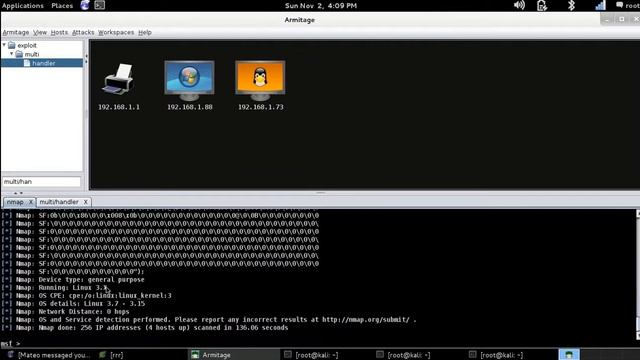This screenshot has width=640, height=360.
Task: Focus the module search field with multi/han
Action: click(41, 182)
